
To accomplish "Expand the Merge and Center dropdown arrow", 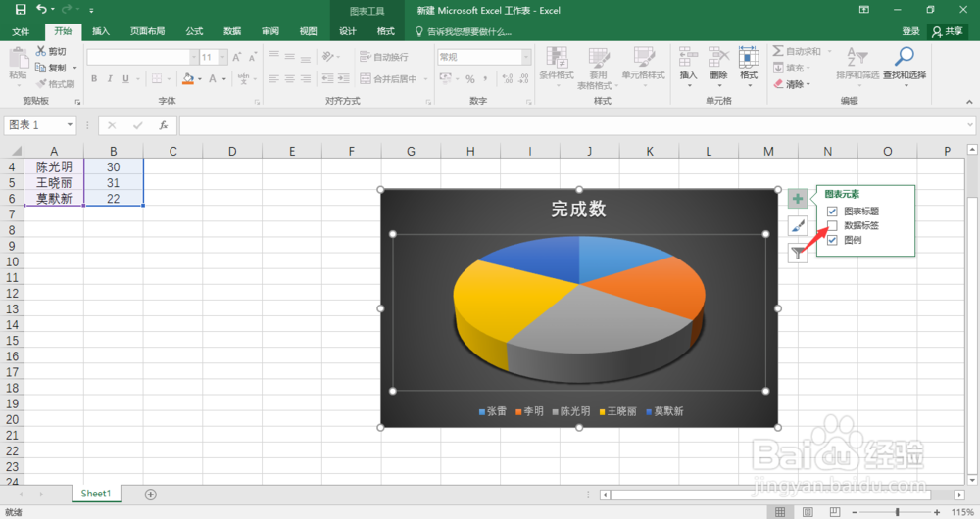I will tap(425, 79).
